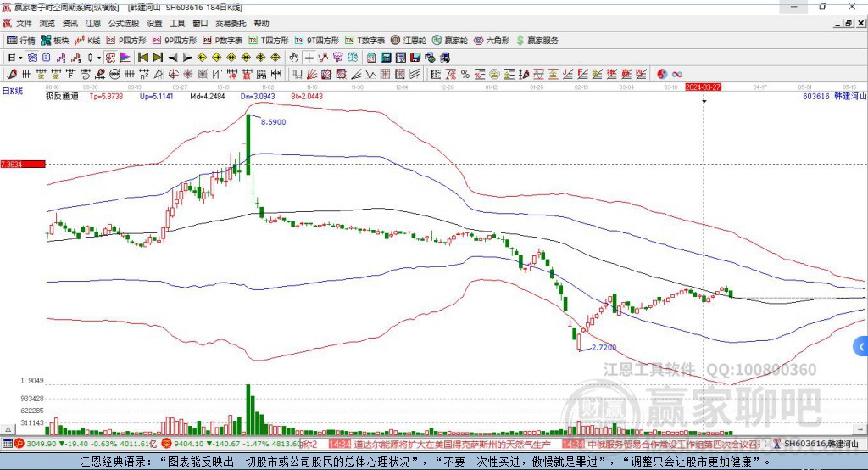Move chart right with black right arrow
This screenshot has height=470, width=868.
tap(187, 58)
